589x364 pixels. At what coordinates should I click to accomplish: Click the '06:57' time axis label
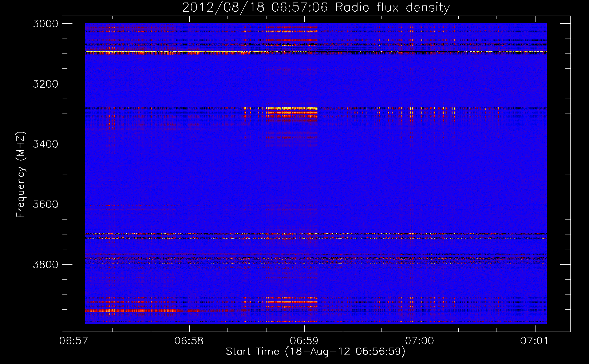click(x=74, y=341)
